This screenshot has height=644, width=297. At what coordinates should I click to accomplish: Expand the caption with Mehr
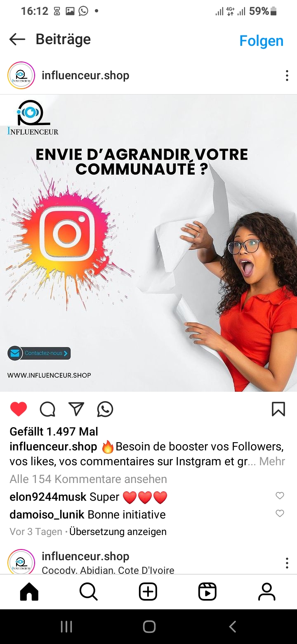point(272,461)
